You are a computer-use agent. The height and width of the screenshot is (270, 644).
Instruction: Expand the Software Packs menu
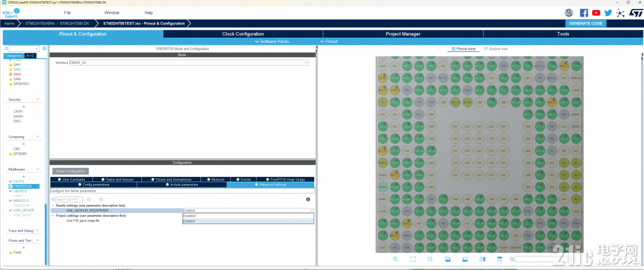point(271,42)
